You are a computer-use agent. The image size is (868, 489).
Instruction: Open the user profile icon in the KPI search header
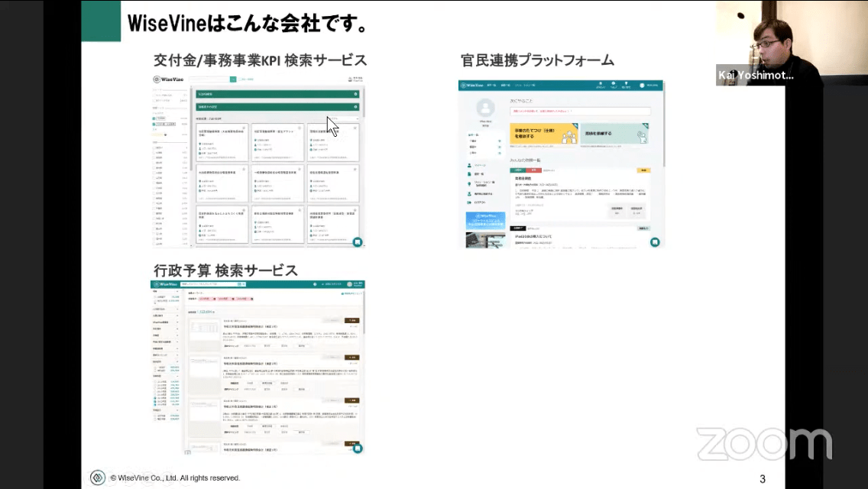point(351,79)
